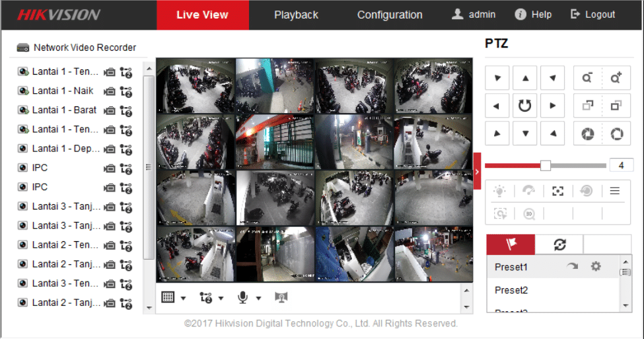
Task: Move PTZ camera down-right diagonally
Action: pyautogui.click(x=552, y=133)
